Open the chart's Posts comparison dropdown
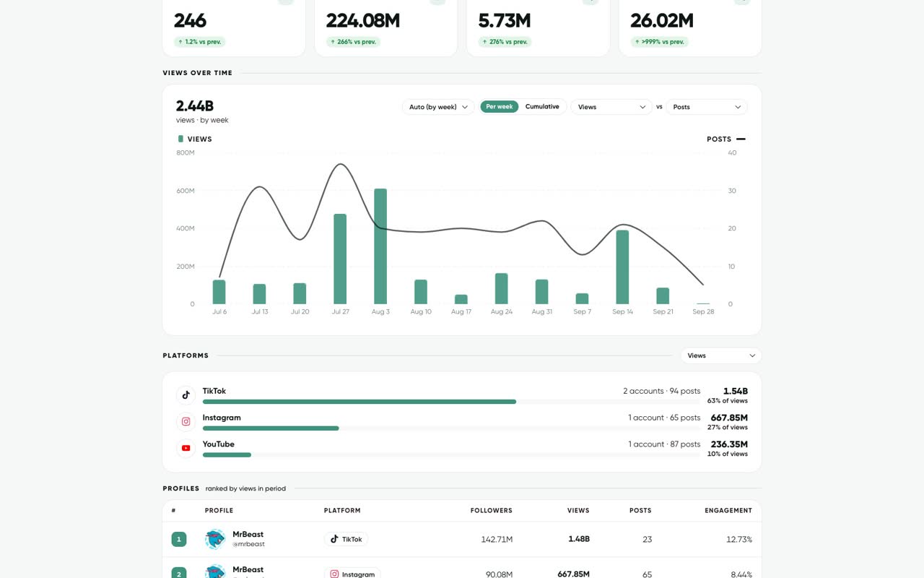This screenshot has width=924, height=578. [707, 107]
